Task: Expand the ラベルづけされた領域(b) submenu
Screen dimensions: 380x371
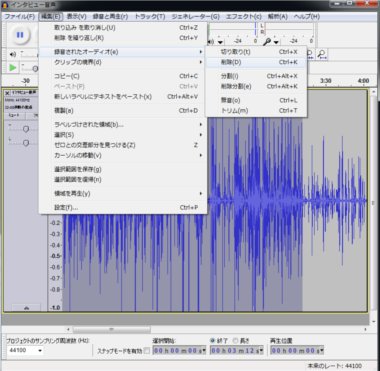Action: tap(123, 125)
